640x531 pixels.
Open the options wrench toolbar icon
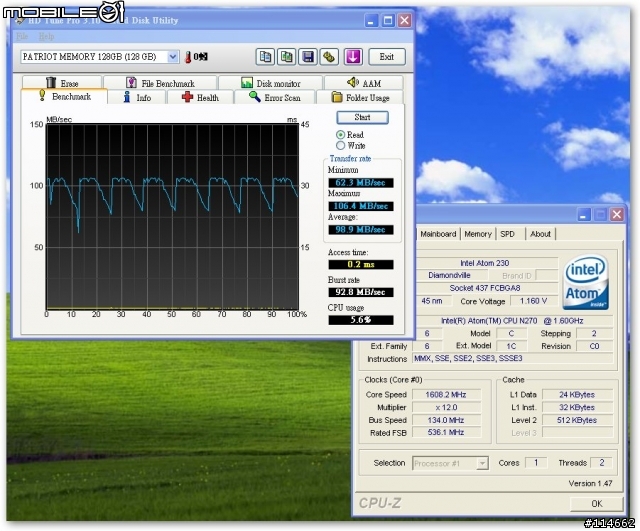(x=329, y=57)
